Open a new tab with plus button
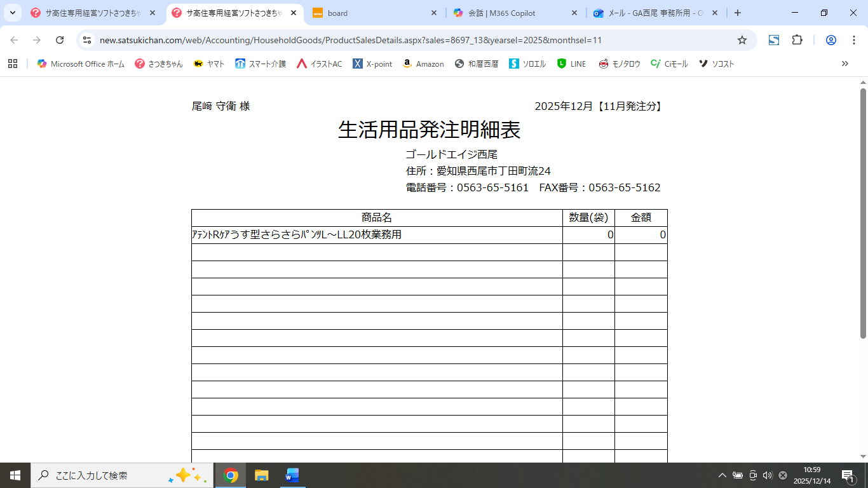The height and width of the screenshot is (488, 868). coord(737,13)
